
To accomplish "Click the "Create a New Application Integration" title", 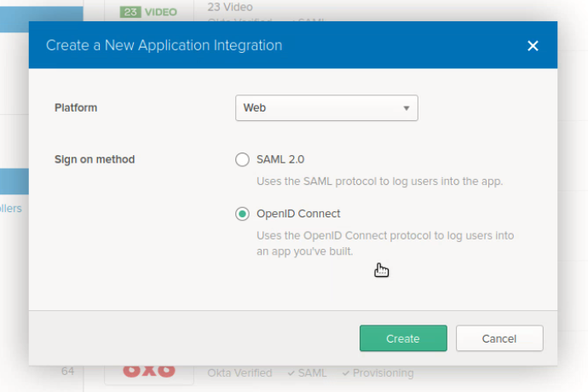I will (164, 45).
